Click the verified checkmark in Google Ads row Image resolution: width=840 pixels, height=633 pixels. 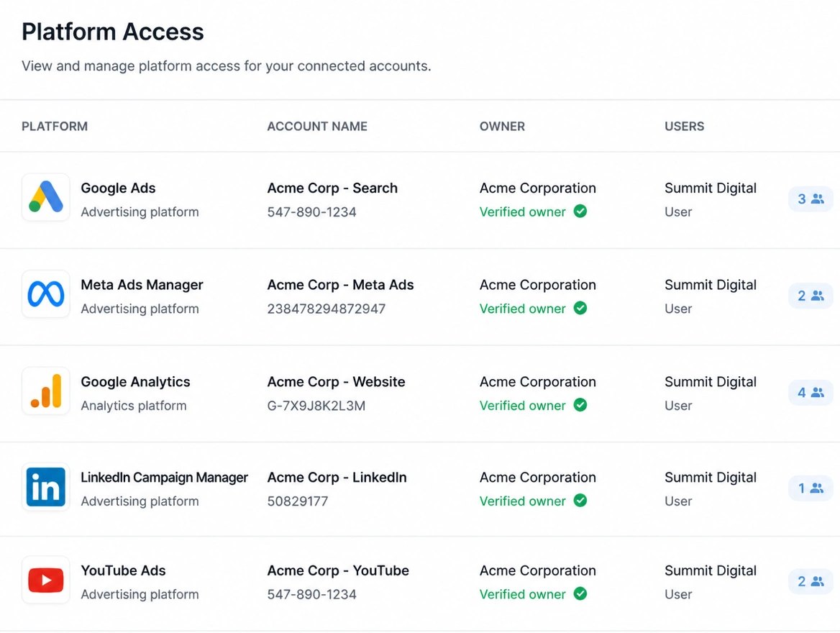[580, 211]
